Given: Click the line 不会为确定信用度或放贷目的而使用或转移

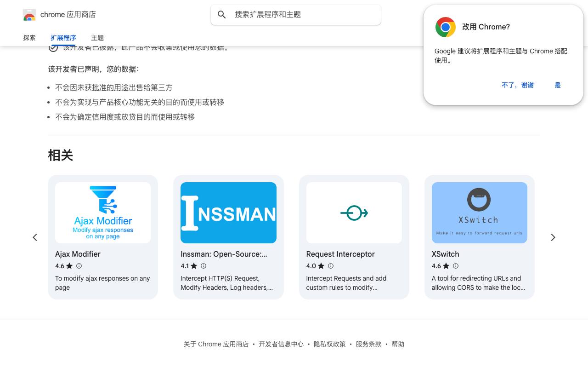Looking at the screenshot, I should pos(125,117).
